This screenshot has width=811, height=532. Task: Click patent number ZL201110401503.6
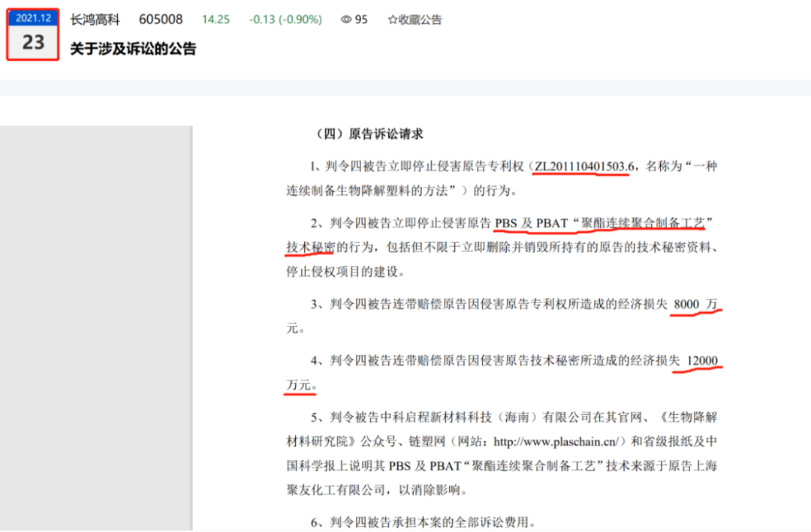pos(584,167)
